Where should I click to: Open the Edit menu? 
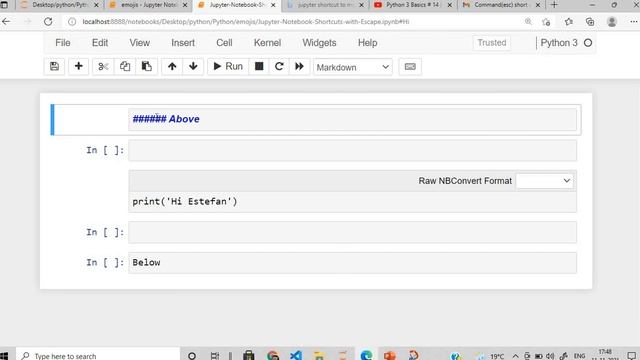(100, 43)
